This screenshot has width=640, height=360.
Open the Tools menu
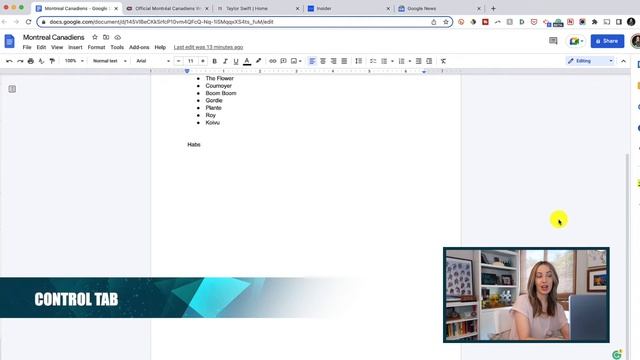point(117,47)
